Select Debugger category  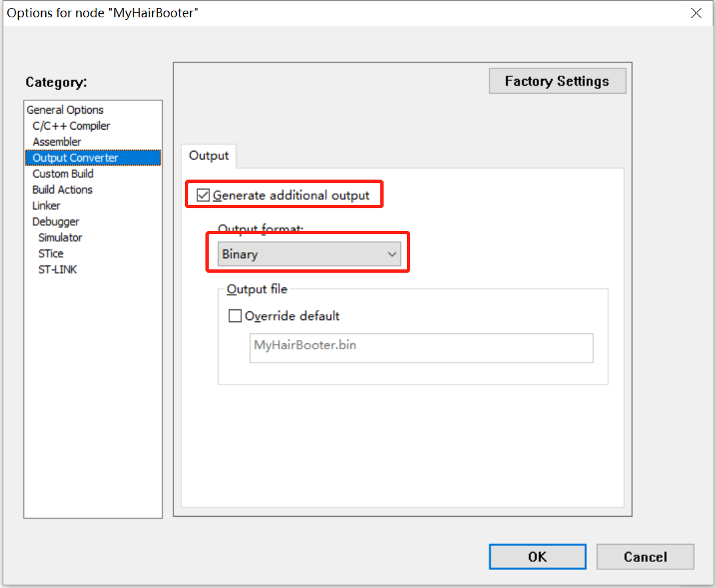pos(56,221)
